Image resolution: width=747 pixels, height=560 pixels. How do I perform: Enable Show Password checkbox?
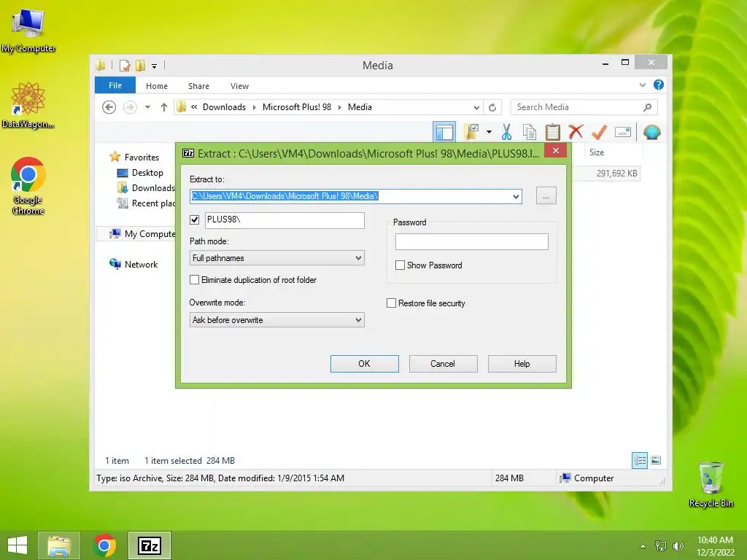click(400, 265)
